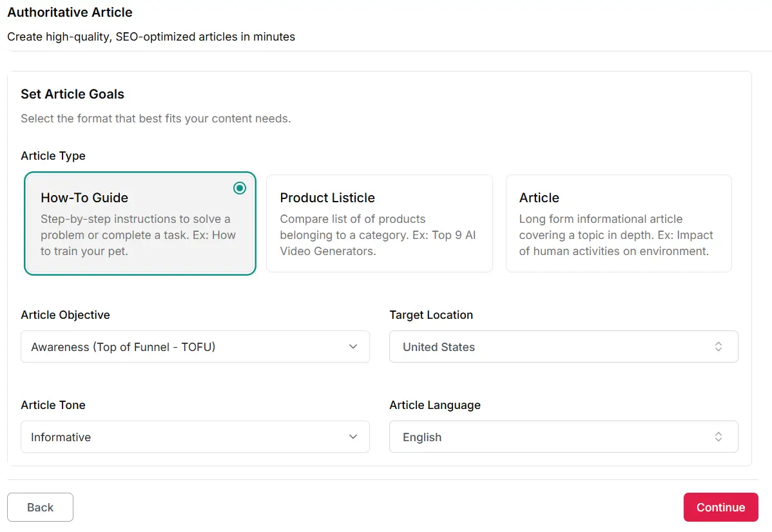Expand the Article Tone dropdown set to Informative
772x532 pixels.
(195, 437)
